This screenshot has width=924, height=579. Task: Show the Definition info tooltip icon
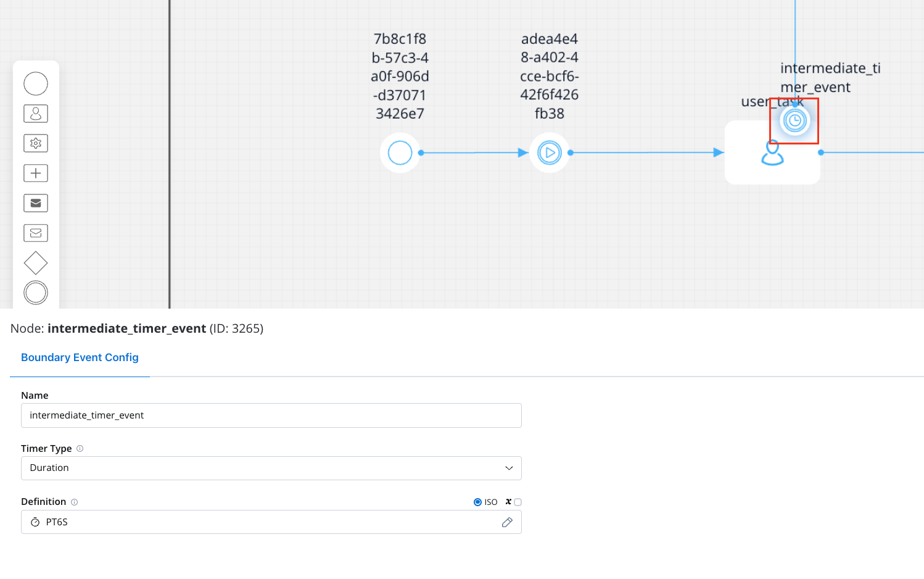pos(74,502)
